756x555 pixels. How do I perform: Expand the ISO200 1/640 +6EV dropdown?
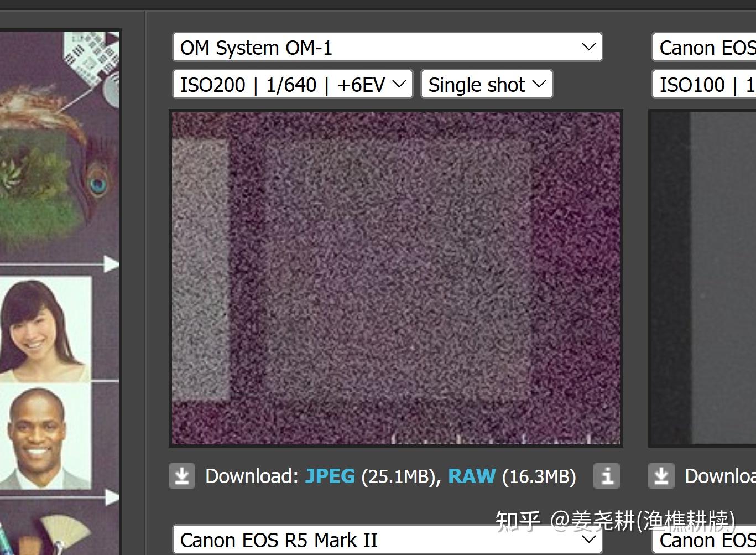tap(293, 85)
